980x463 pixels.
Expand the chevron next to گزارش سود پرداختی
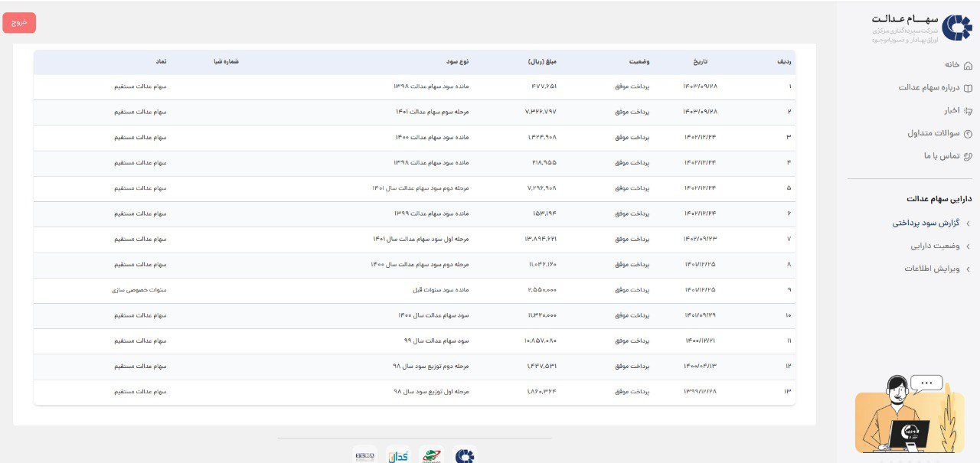point(968,223)
